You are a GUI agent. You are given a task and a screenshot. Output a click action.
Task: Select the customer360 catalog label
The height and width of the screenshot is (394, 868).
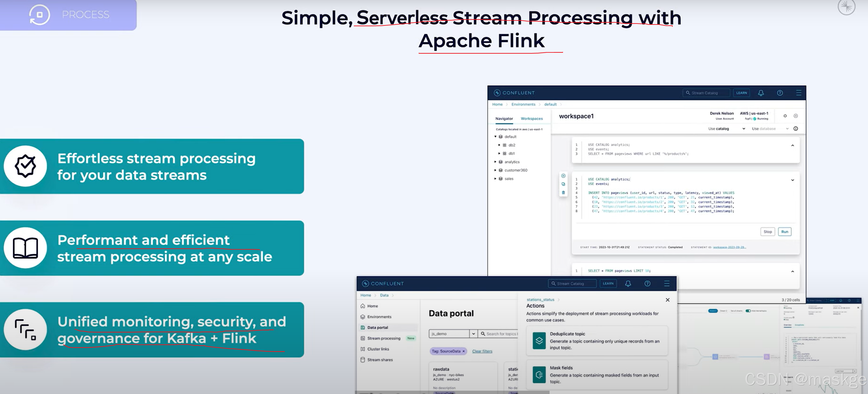tap(515, 170)
